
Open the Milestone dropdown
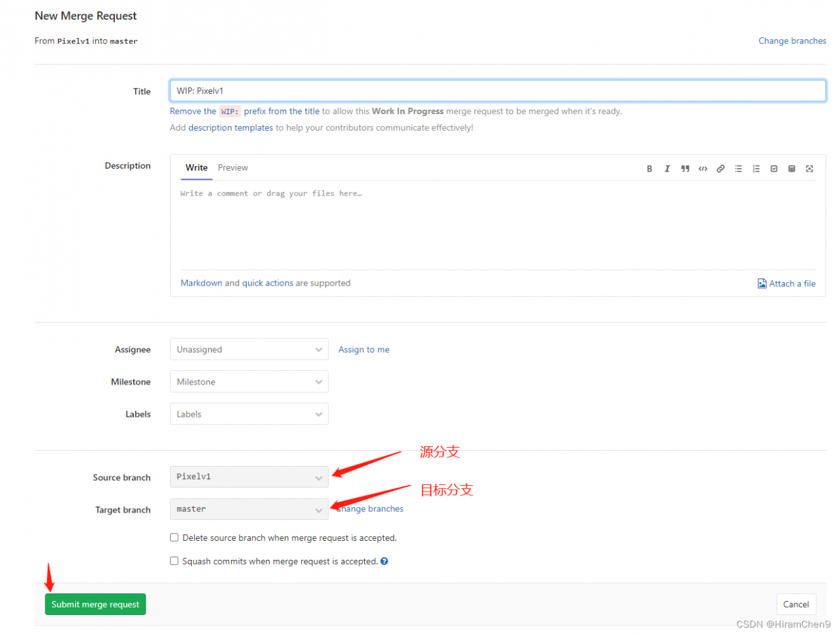pyautogui.click(x=249, y=381)
